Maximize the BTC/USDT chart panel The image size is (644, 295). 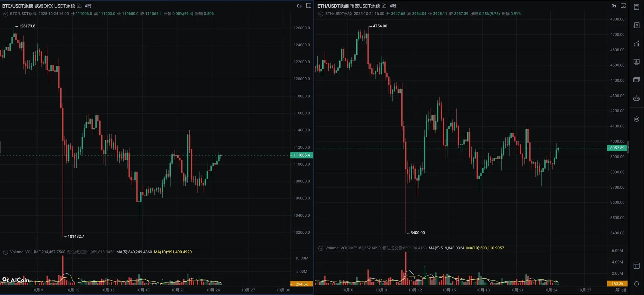click(x=308, y=6)
